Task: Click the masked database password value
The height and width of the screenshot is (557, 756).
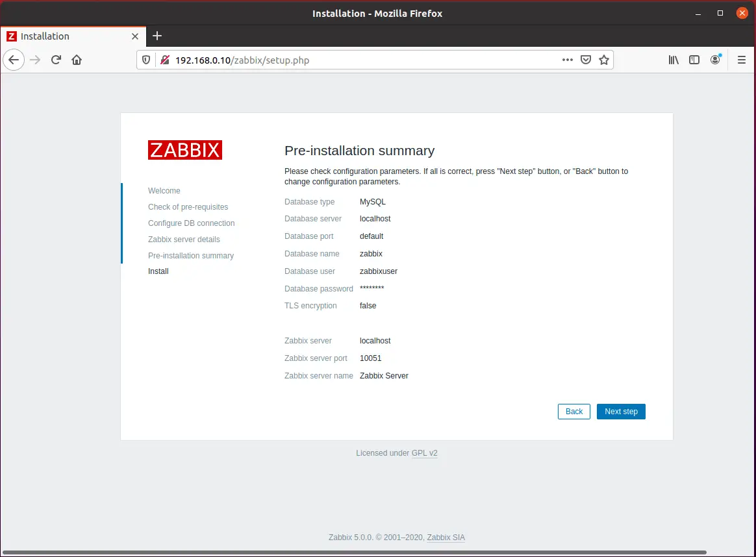Action: 372,288
